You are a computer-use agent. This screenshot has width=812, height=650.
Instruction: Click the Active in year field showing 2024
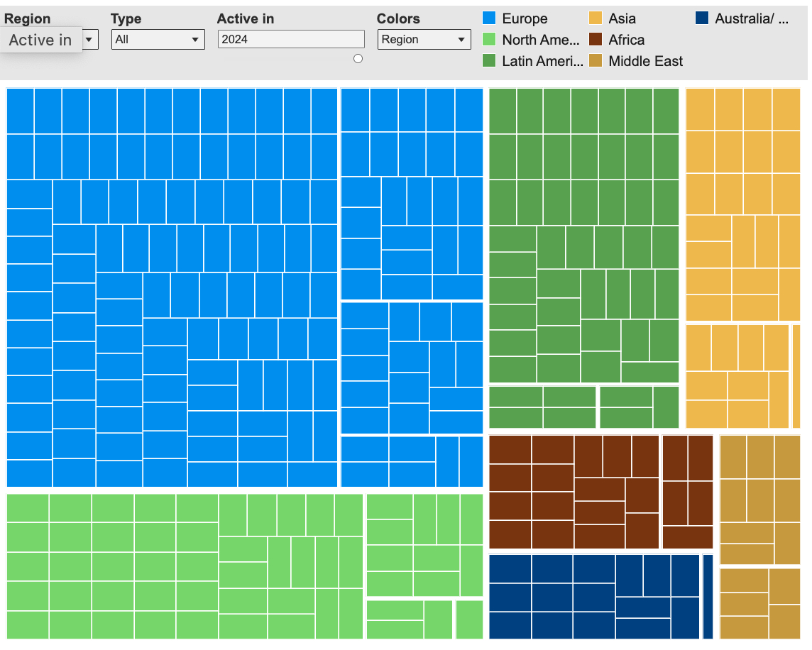[290, 40]
